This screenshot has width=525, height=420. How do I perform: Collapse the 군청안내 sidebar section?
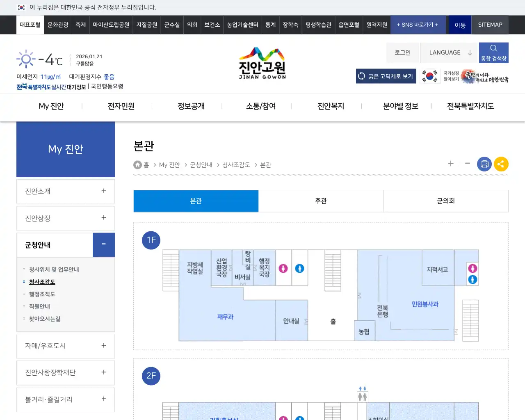[103, 244]
